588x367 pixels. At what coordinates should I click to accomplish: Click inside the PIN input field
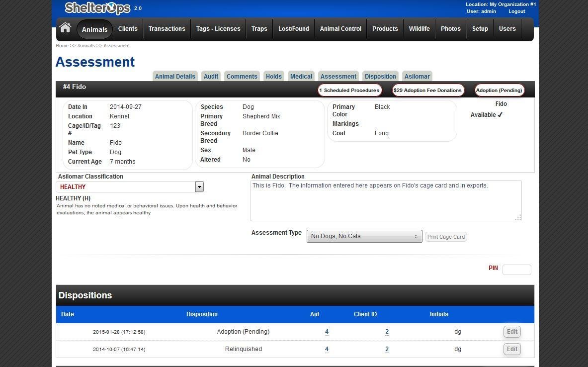coord(516,269)
